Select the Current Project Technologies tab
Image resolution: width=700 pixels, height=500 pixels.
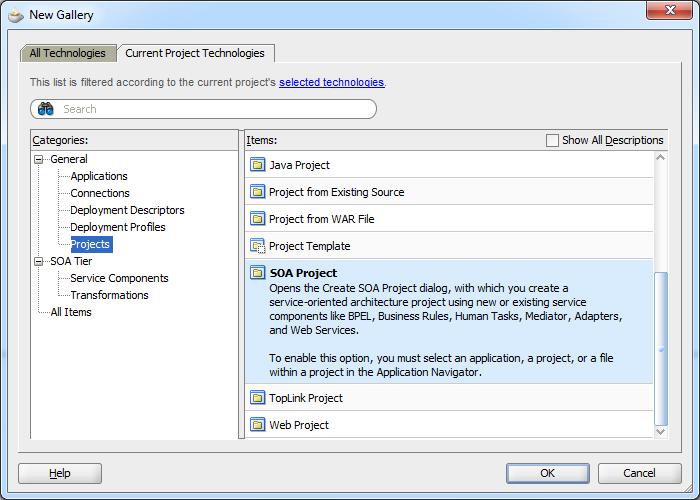(195, 53)
